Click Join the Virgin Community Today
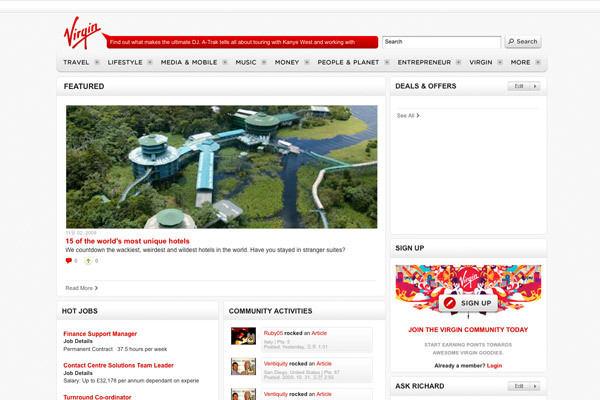 (468, 330)
